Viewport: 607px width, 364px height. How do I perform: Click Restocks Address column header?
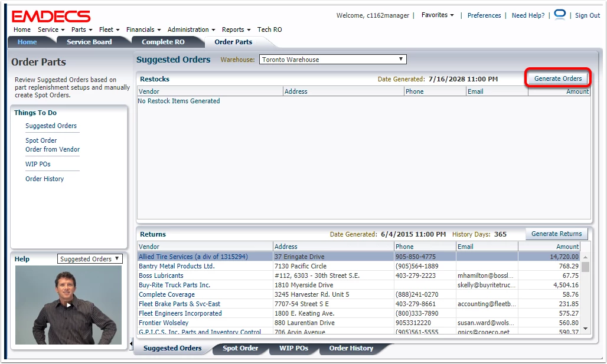(x=344, y=91)
